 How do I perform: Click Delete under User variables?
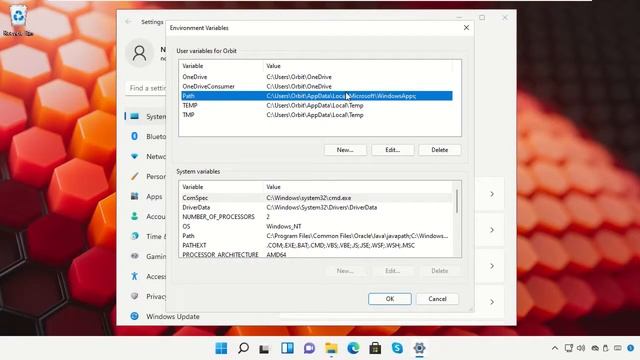click(440, 150)
